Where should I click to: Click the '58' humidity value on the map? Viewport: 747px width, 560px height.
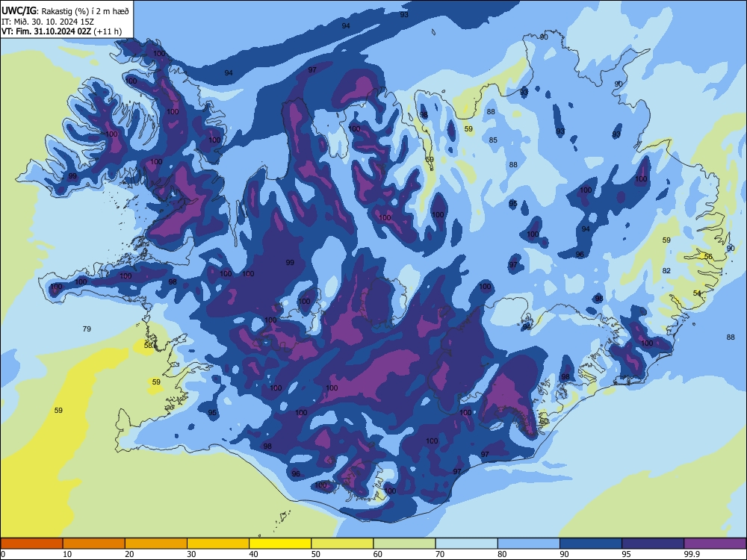tap(148, 345)
